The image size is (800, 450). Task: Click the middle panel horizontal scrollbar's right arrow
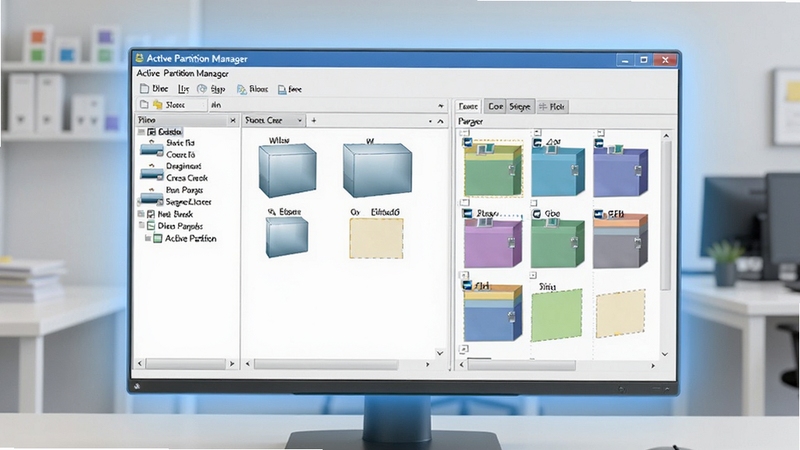(x=428, y=364)
